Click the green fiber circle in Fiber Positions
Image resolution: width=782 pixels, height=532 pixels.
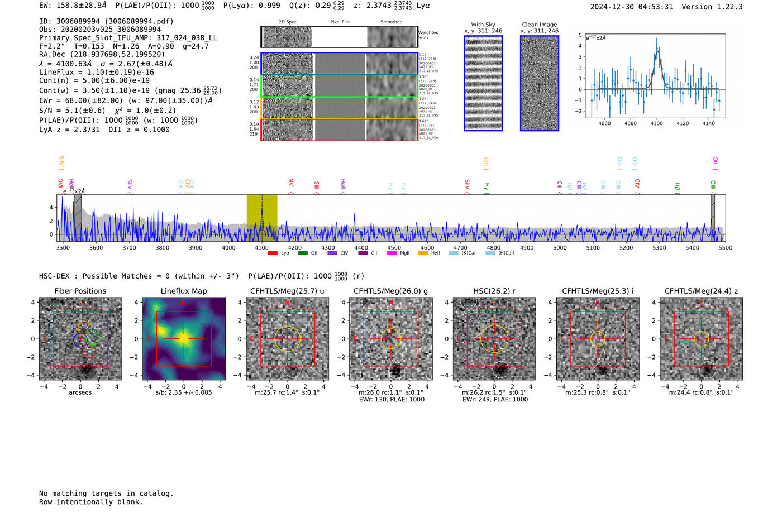93,338
